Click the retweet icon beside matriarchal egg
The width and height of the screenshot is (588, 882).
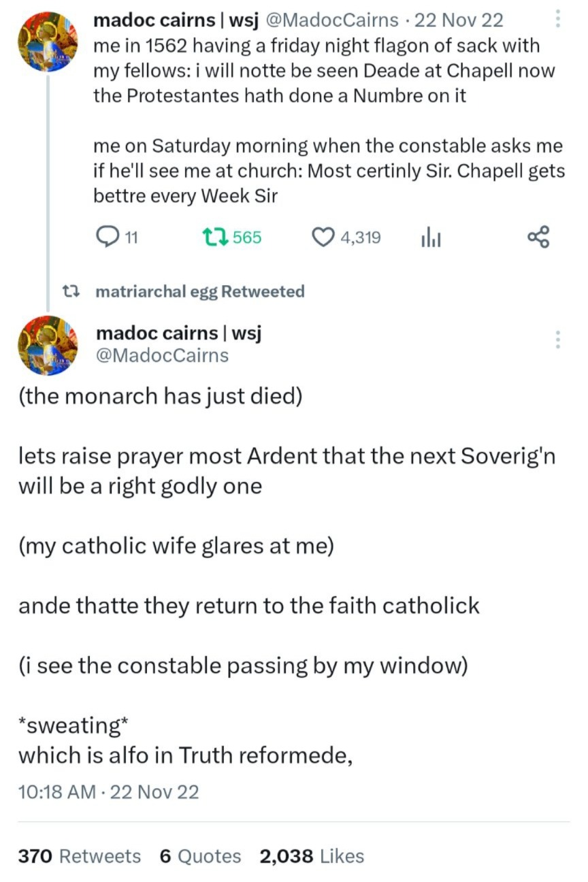[x=71, y=291]
